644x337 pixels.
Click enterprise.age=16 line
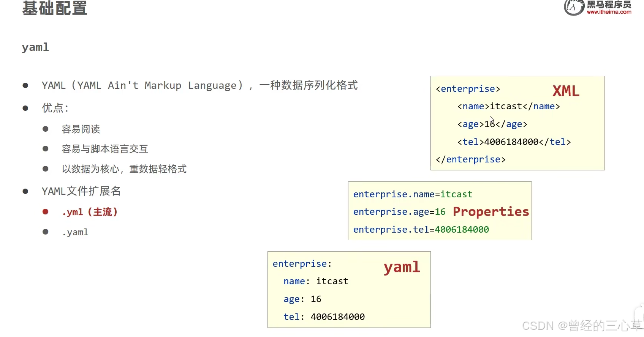pos(399,212)
